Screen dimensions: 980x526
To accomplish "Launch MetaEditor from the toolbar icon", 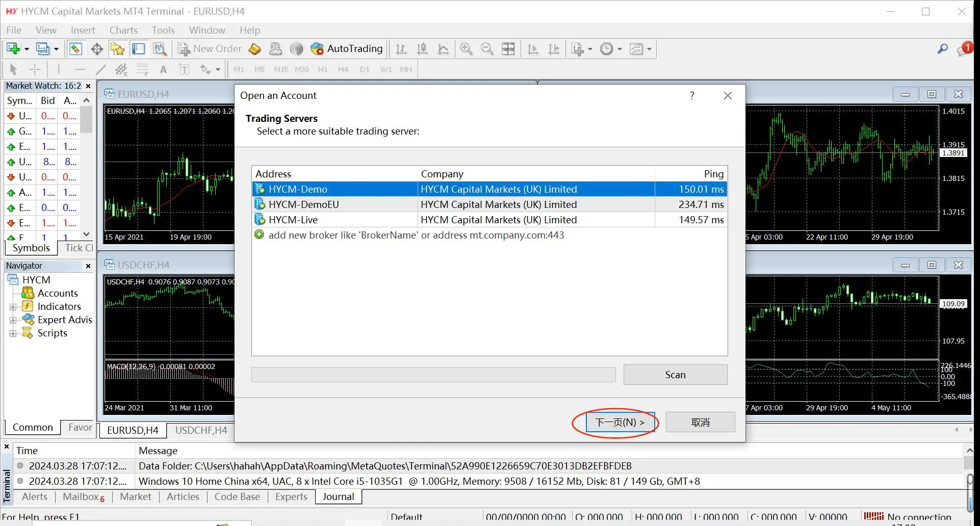I will (x=254, y=49).
